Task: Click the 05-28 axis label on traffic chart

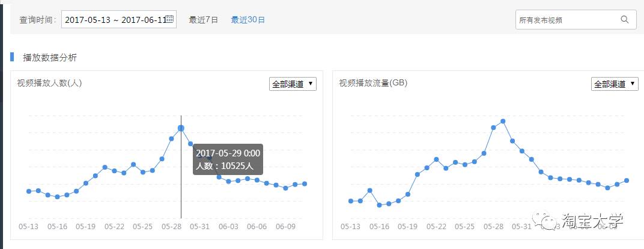Action: [x=493, y=226]
